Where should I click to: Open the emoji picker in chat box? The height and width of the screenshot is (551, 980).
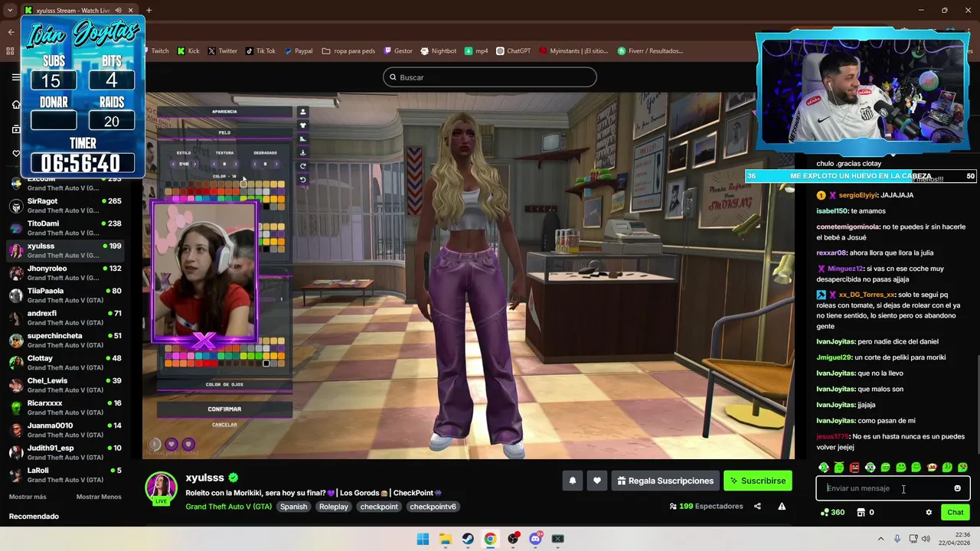click(957, 488)
